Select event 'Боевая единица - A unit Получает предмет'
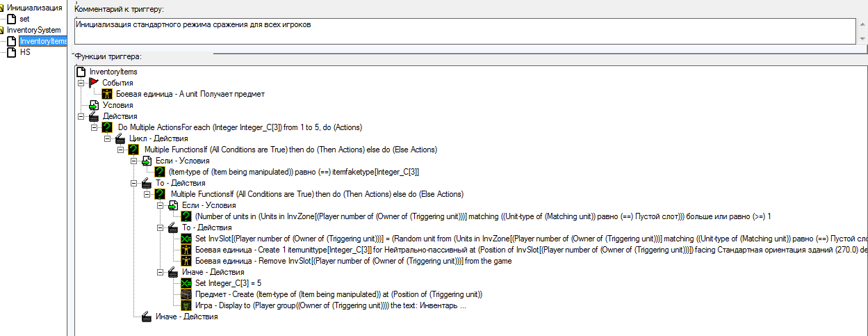 pyautogui.click(x=190, y=94)
